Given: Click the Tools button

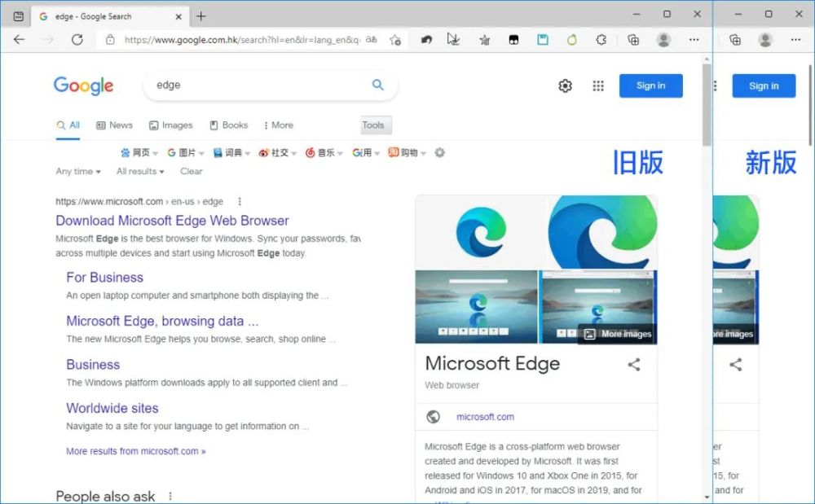Looking at the screenshot, I should coord(377,125).
